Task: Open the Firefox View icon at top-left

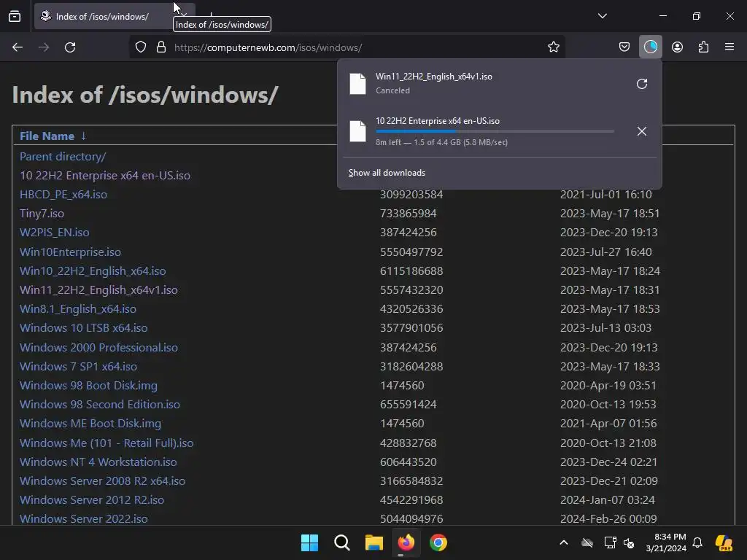Action: pyautogui.click(x=15, y=16)
